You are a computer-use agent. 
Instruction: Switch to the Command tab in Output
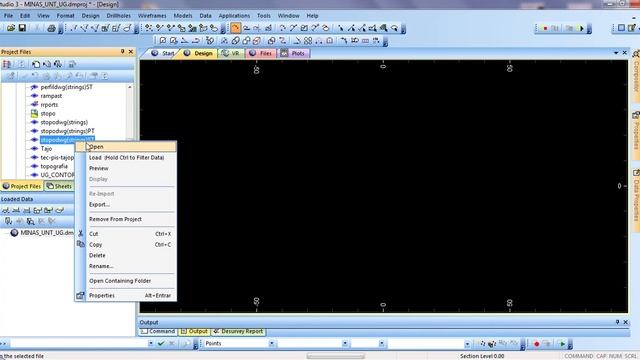click(x=158, y=331)
